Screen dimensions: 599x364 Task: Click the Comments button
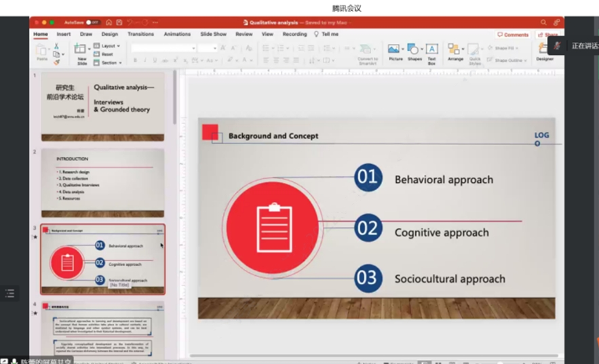(x=513, y=35)
